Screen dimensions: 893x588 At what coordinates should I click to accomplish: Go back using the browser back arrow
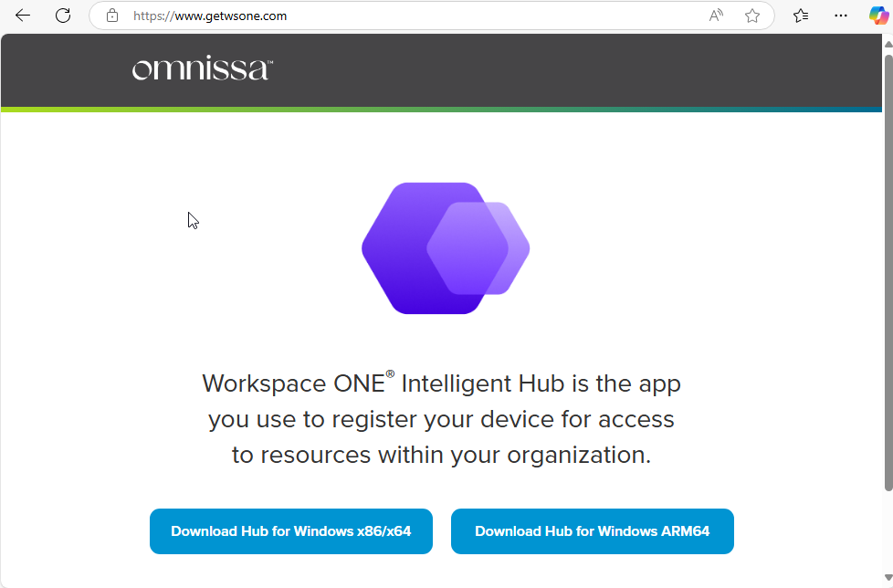(23, 16)
